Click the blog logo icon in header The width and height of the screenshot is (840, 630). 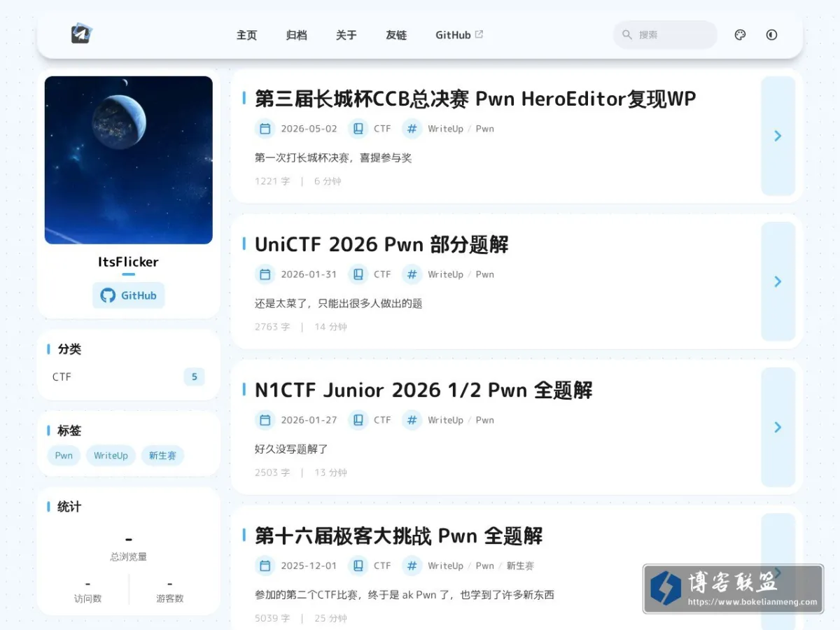click(82, 34)
